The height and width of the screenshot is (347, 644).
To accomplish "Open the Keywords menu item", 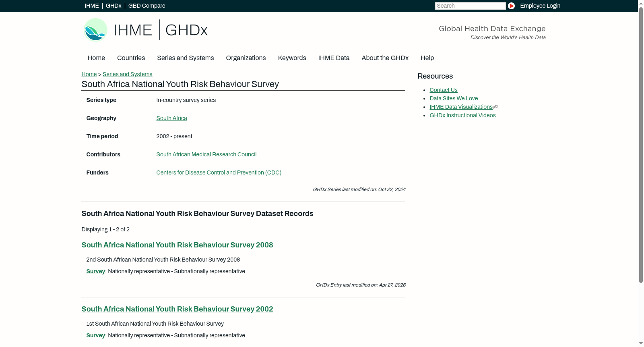I will (x=292, y=58).
